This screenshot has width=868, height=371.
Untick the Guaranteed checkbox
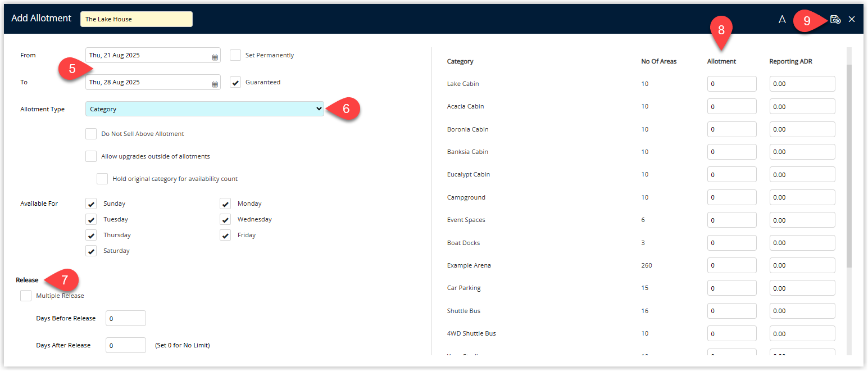[235, 82]
